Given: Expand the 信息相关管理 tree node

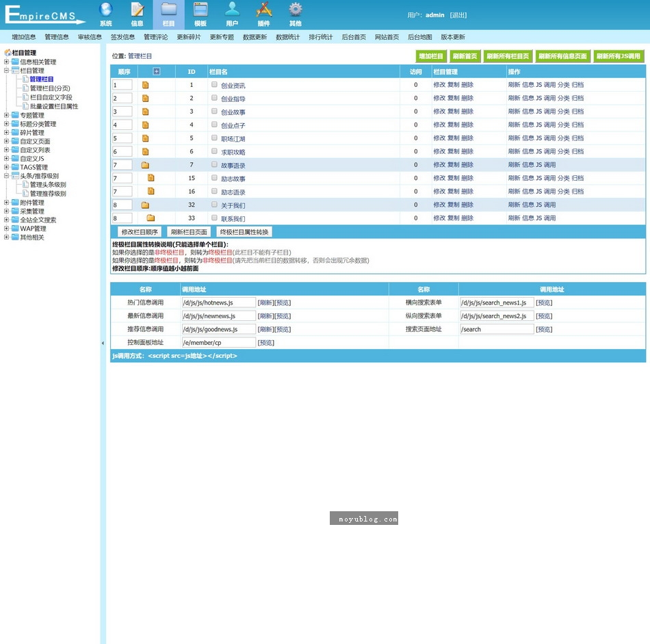Looking at the screenshot, I should pyautogui.click(x=6, y=62).
